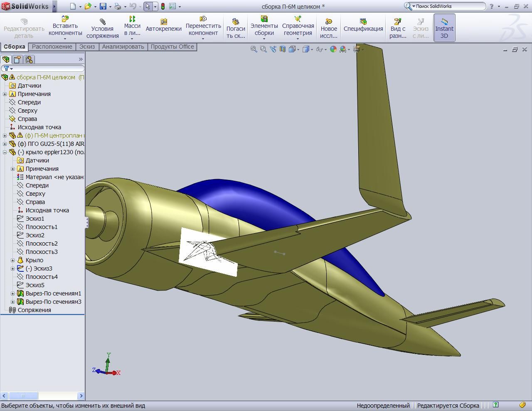Select Сопряжения in the feature tree
532x411 pixels.
point(34,310)
